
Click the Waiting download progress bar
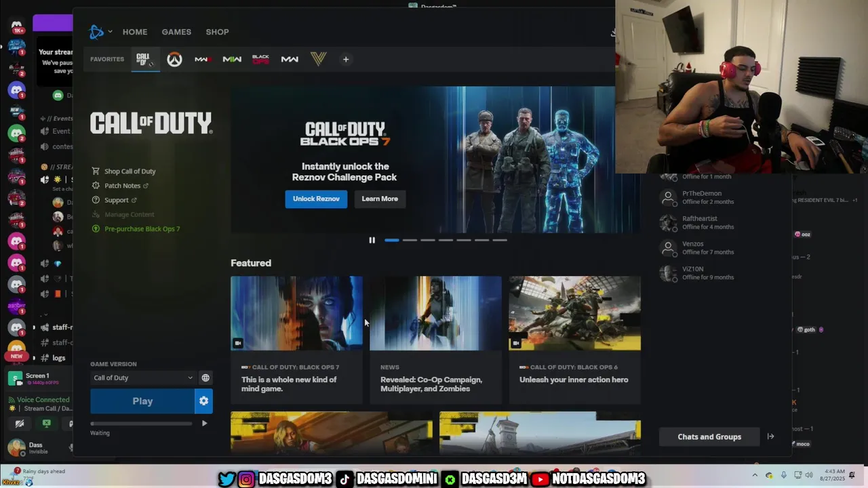(141, 424)
